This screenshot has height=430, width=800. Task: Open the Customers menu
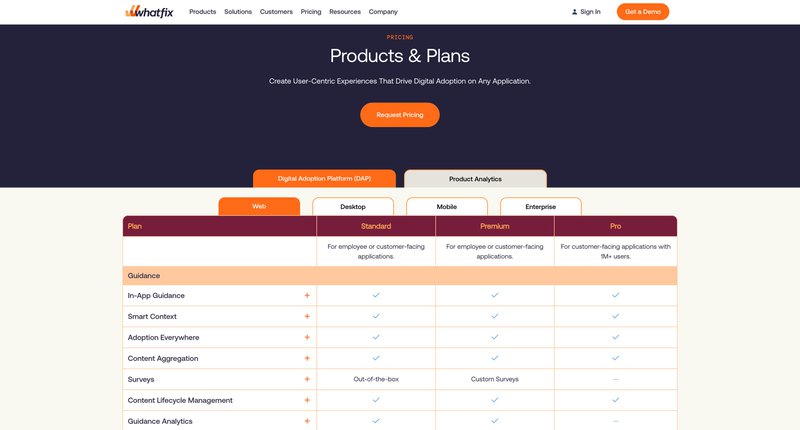pyautogui.click(x=276, y=12)
